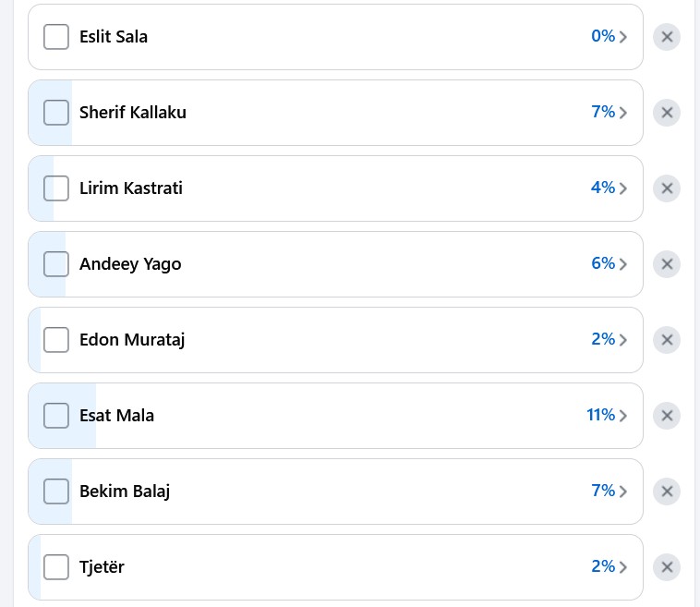View Esat Mala 11% vote details

coord(601,416)
